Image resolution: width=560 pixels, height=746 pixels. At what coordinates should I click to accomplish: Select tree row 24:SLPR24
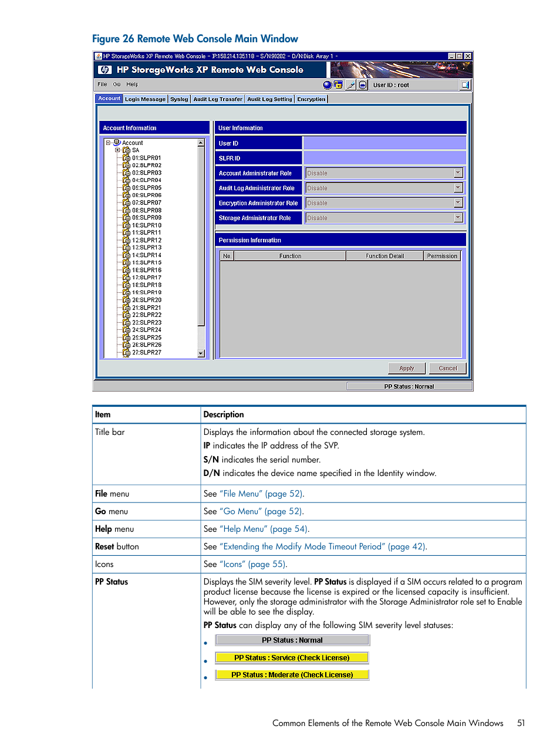pos(147,330)
